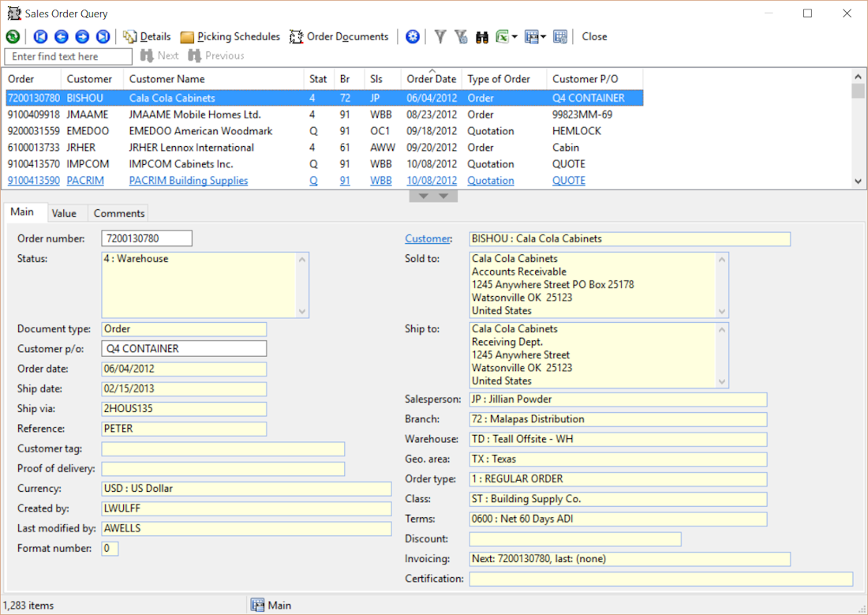Viewport: 868px width, 615px height.
Task: Collapse the list pane splitter arrows
Action: tap(433, 196)
